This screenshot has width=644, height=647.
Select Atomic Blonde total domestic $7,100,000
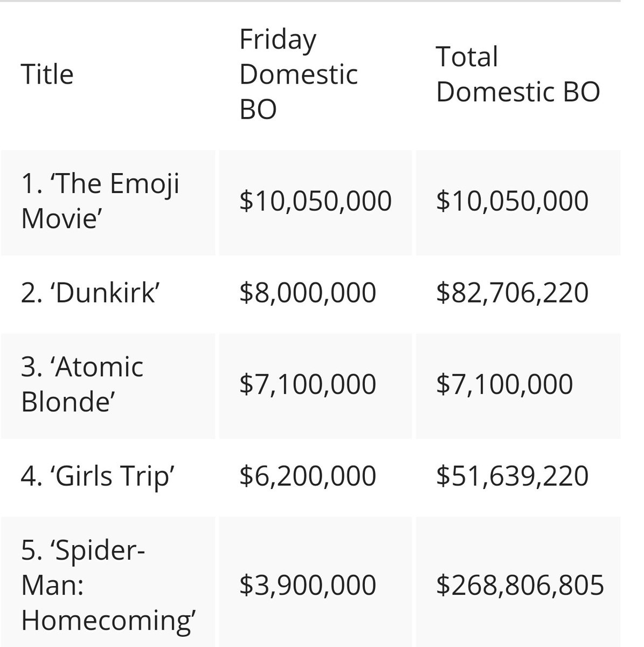pos(504,384)
